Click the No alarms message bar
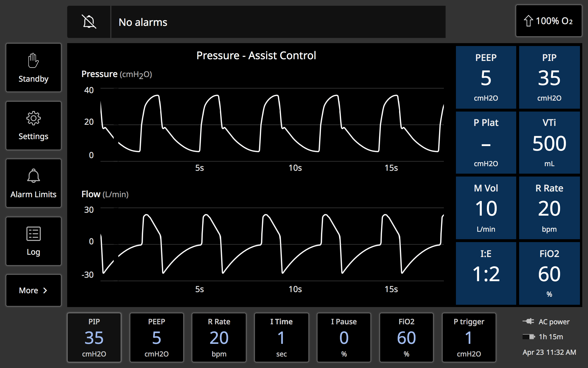588x368 pixels. [x=278, y=22]
